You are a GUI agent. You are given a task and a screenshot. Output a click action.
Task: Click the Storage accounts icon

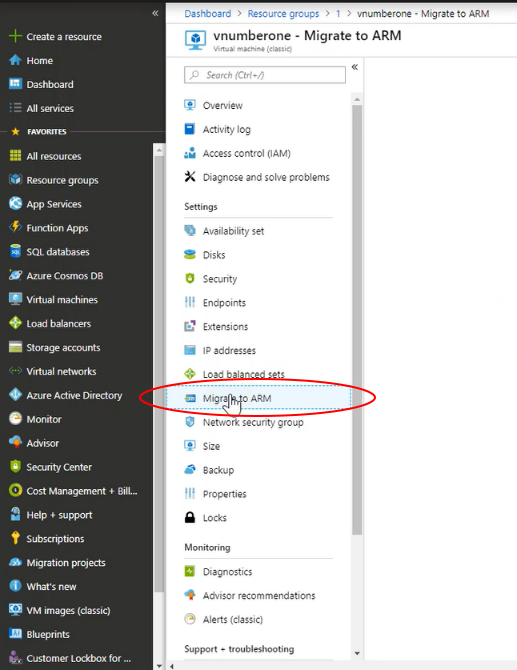pos(15,347)
